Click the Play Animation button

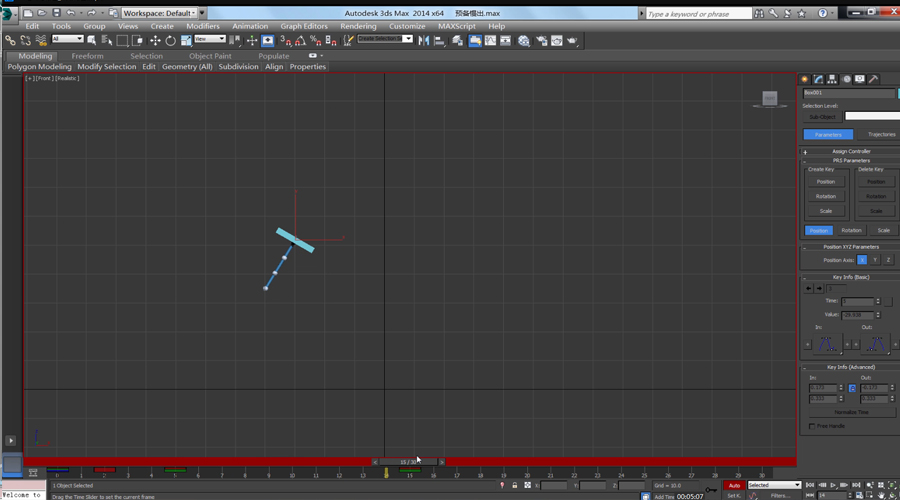(x=834, y=485)
